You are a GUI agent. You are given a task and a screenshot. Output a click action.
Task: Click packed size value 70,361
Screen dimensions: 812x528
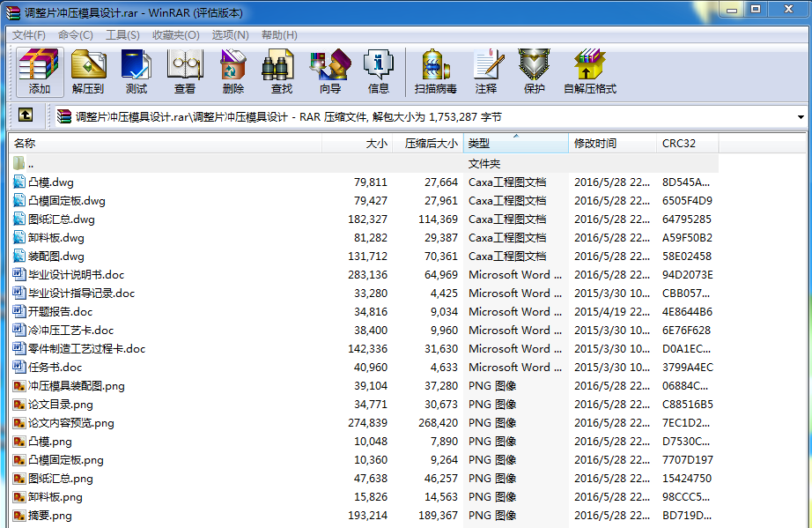point(441,256)
